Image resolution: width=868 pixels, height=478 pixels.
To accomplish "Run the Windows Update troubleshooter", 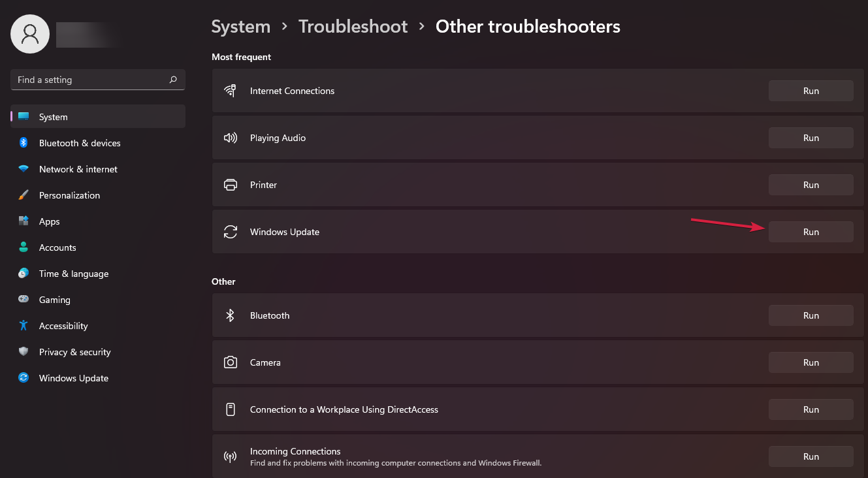I will click(811, 232).
